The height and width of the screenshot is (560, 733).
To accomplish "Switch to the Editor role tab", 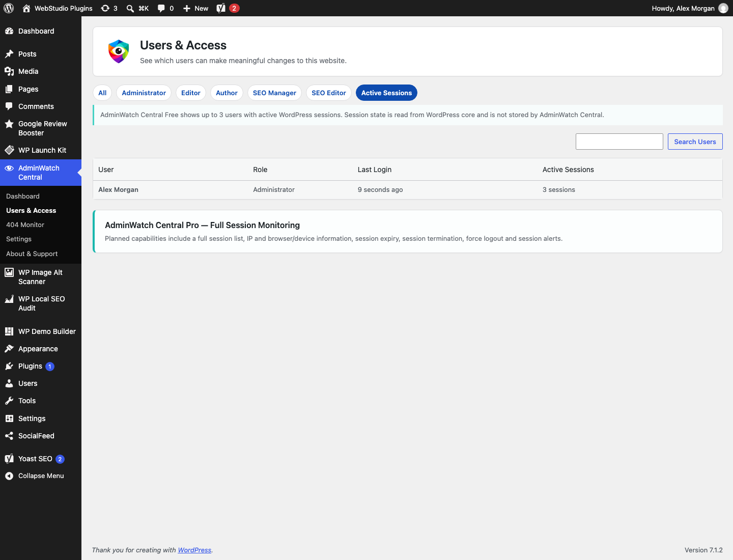I will (191, 93).
